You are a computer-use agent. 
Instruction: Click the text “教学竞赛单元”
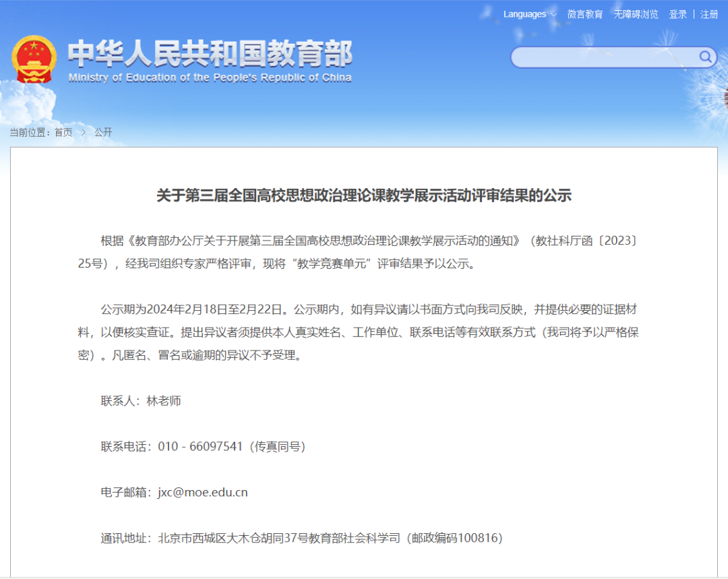click(332, 264)
